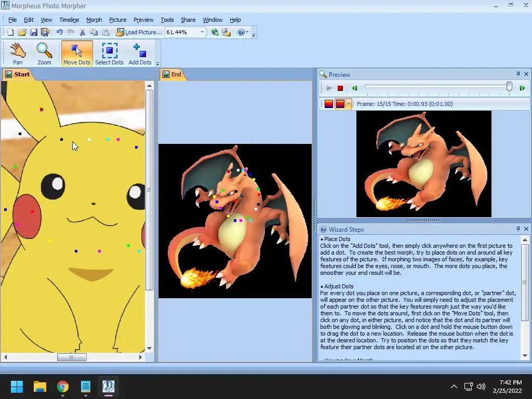The height and width of the screenshot is (399, 532).
Task: Click the greyed Redo arrow icon
Action: (x=71, y=32)
